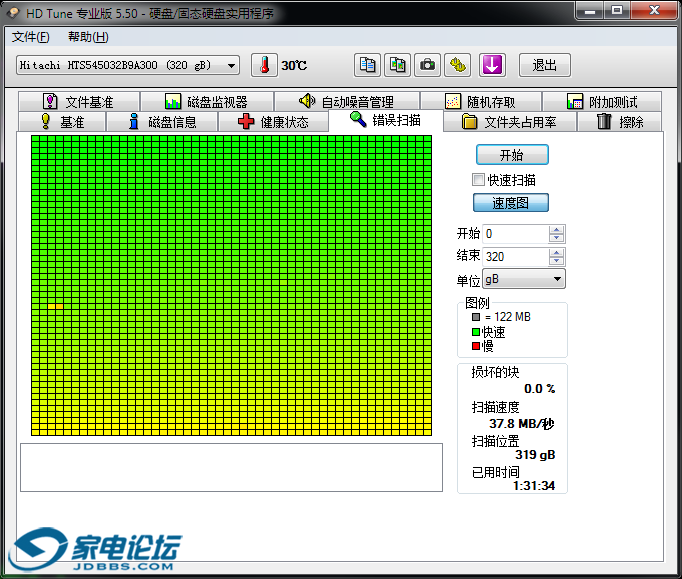Switch to the 擦除 tab
This screenshot has height=579, width=682.
coord(620,122)
